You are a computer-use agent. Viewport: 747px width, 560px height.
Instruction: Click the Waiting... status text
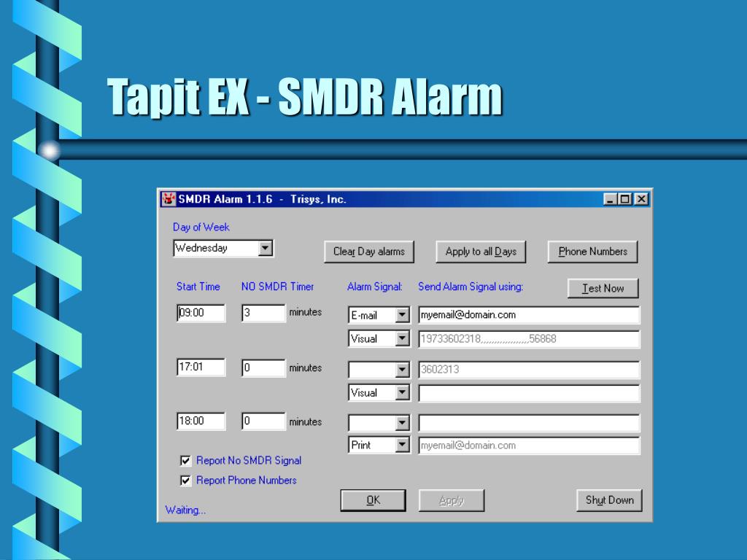coord(185,510)
